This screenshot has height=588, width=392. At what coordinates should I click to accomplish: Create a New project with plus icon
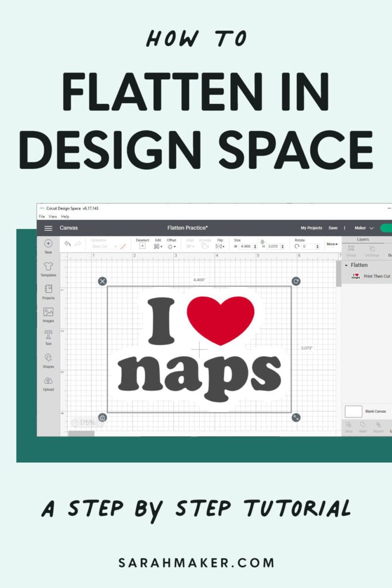pyautogui.click(x=48, y=246)
